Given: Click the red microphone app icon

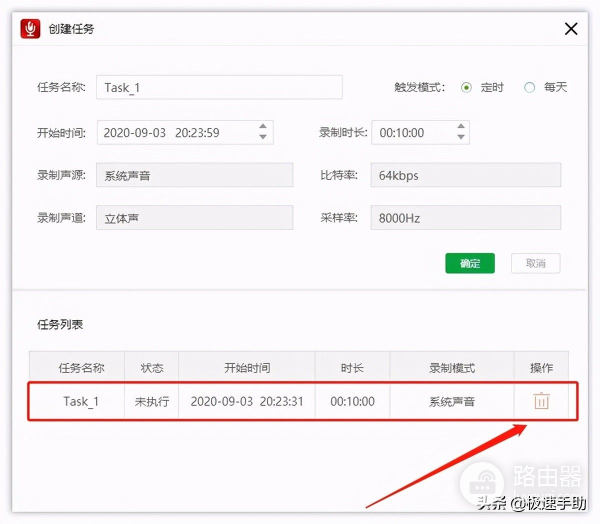Looking at the screenshot, I should click(x=30, y=29).
